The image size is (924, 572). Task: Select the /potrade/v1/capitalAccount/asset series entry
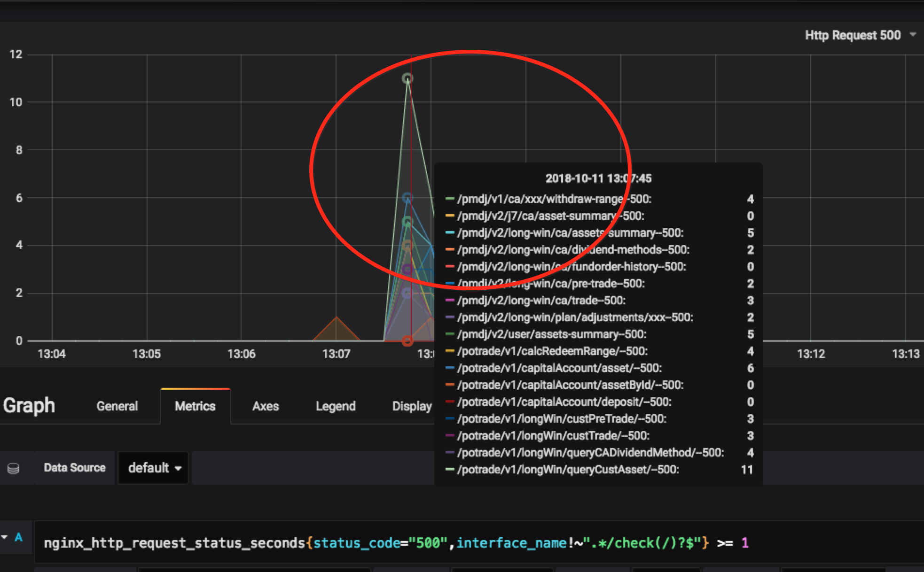(x=557, y=368)
